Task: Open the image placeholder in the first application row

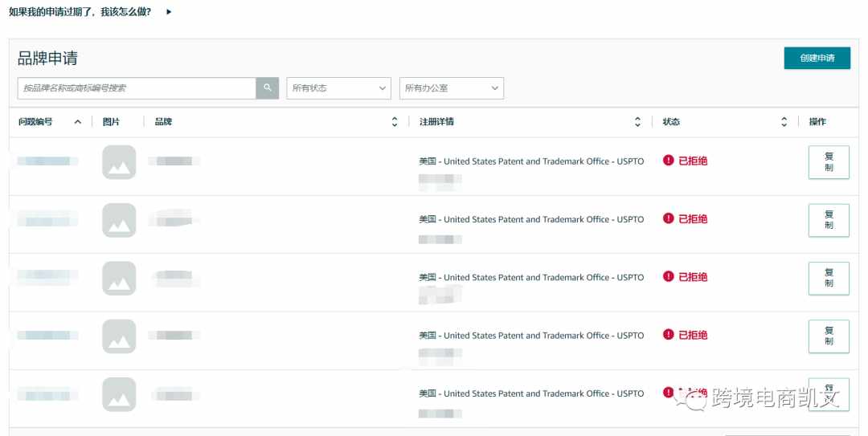Action: pos(119,162)
